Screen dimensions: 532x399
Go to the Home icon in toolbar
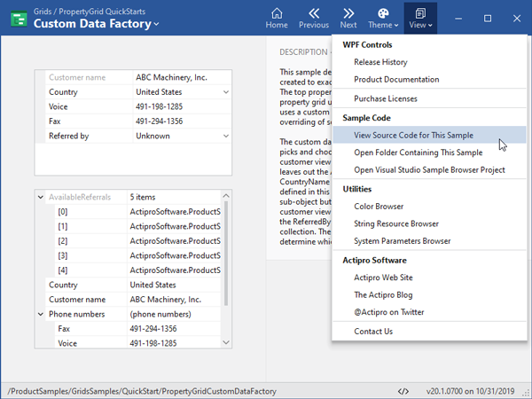pos(277,19)
